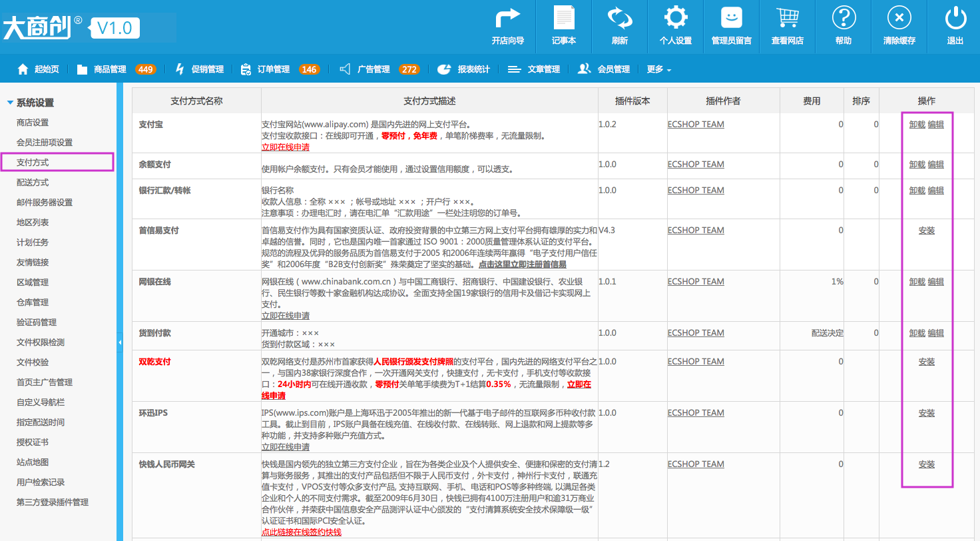Select 支付方式 in sidebar
The height and width of the screenshot is (541, 980).
tap(33, 163)
